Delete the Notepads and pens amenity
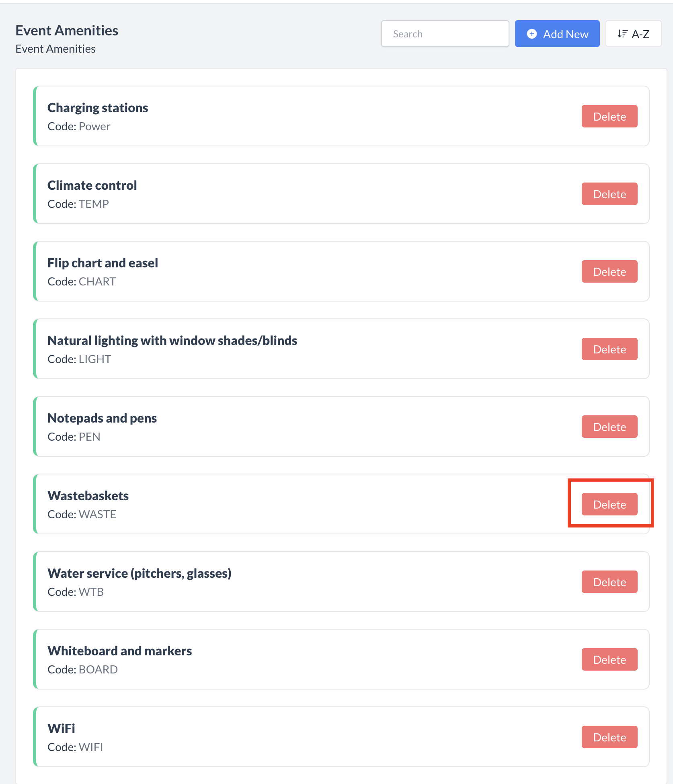The width and height of the screenshot is (673, 784). tap(609, 427)
